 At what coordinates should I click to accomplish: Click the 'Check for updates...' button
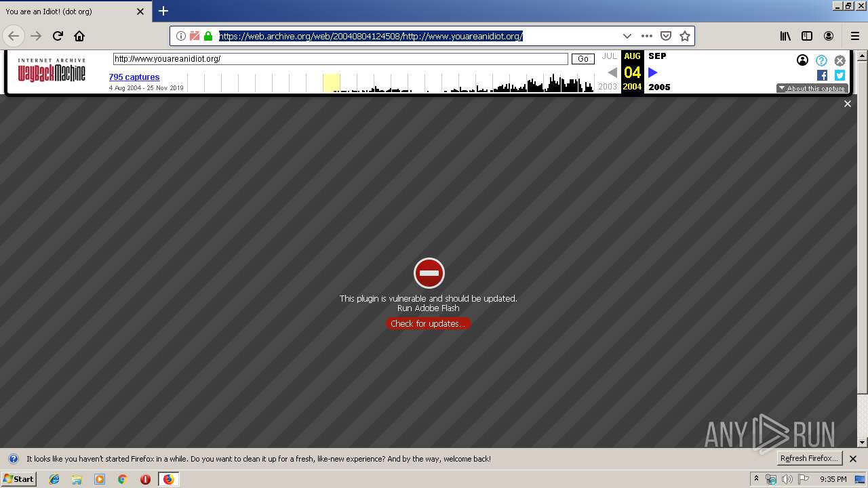coord(428,323)
